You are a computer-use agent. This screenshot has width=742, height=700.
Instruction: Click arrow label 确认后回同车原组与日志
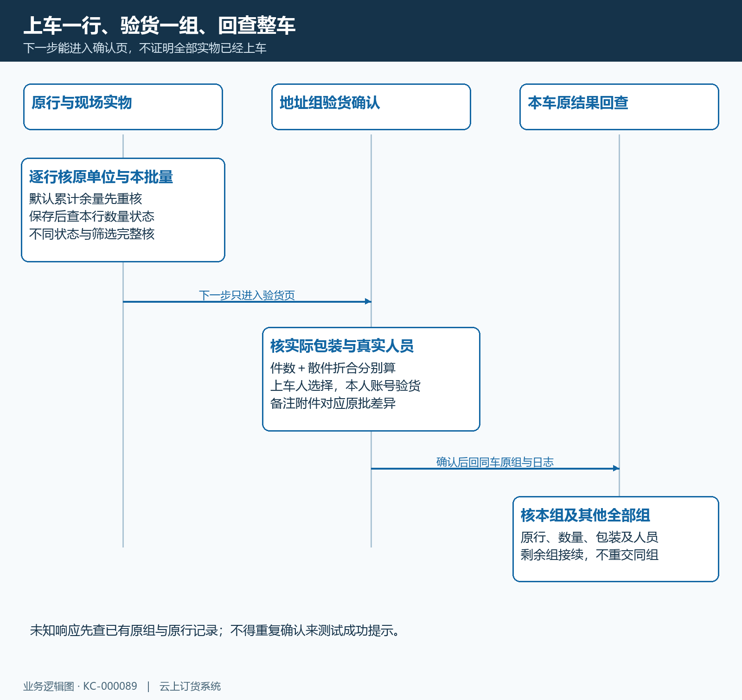[495, 462]
